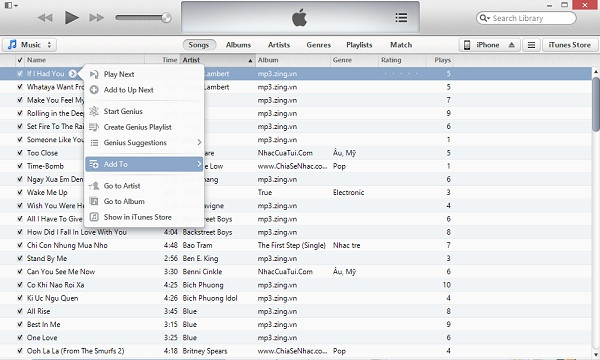Viewport: 600px width, 360px height.
Task: Click the vertical scrollbar thumb
Action: tap(596, 104)
